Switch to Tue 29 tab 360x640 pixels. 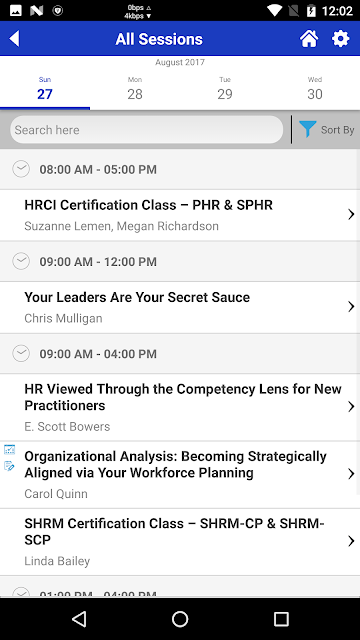(225, 89)
